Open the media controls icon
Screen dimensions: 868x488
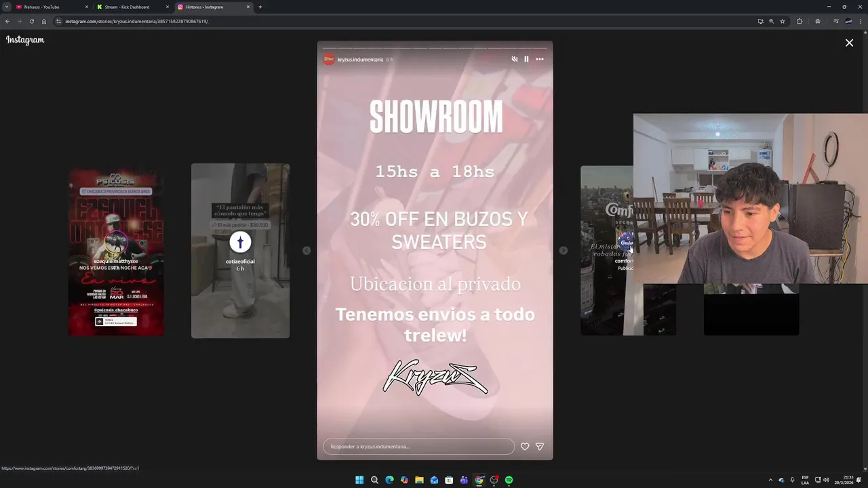[x=835, y=21]
